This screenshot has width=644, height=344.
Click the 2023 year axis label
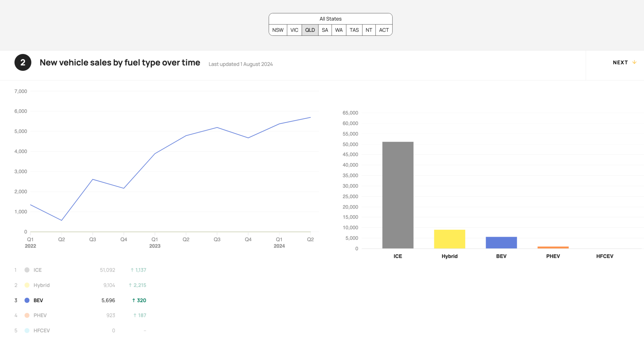[155, 246]
